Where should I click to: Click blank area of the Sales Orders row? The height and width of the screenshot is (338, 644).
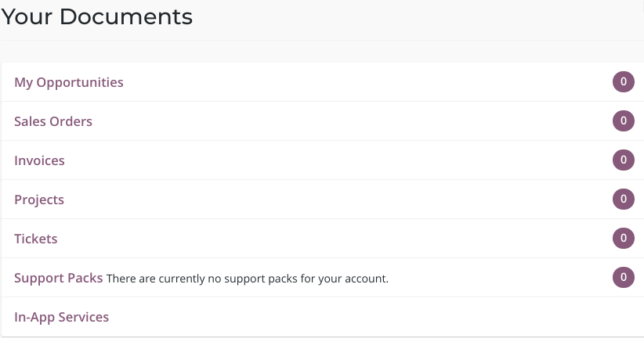pos(329,121)
